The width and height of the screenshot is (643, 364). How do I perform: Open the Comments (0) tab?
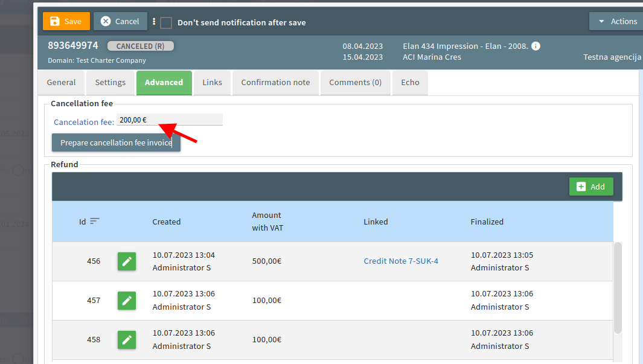coord(355,82)
